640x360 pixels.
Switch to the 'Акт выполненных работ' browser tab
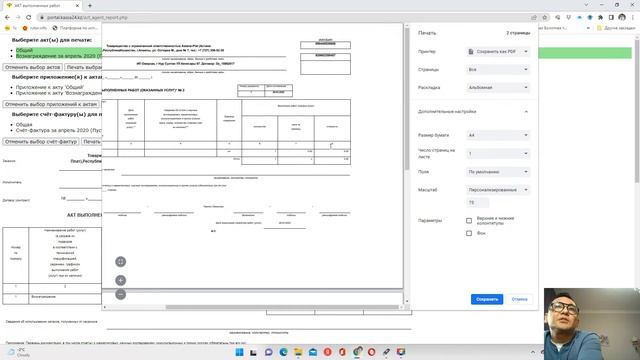[x=43, y=6]
